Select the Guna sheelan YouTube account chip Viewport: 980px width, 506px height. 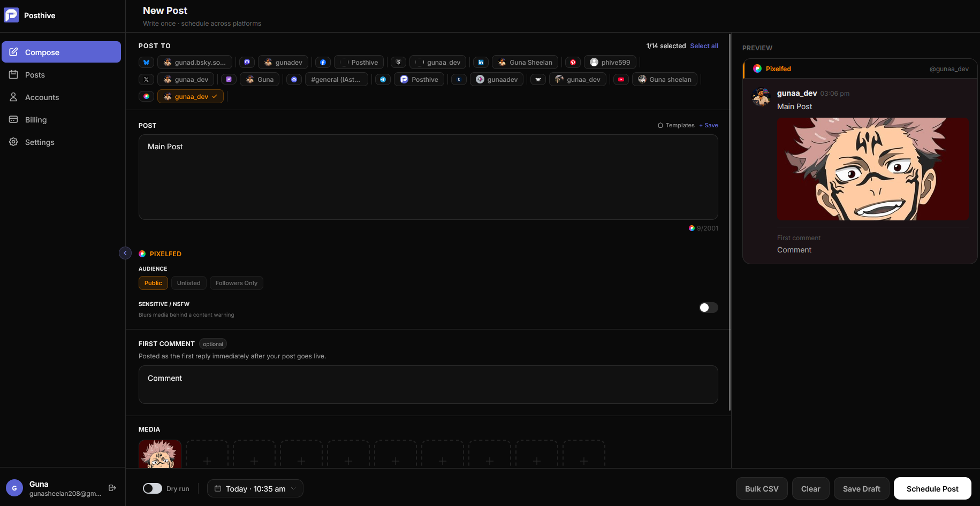pos(665,80)
